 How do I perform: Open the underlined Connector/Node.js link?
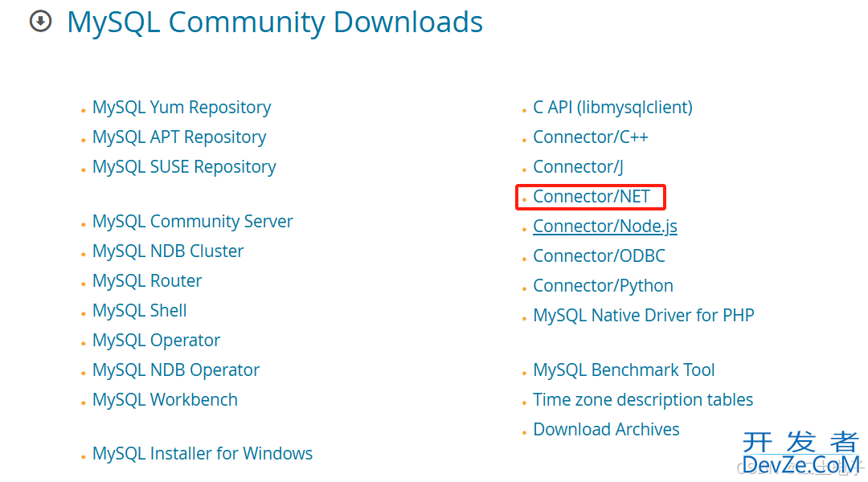pos(605,227)
